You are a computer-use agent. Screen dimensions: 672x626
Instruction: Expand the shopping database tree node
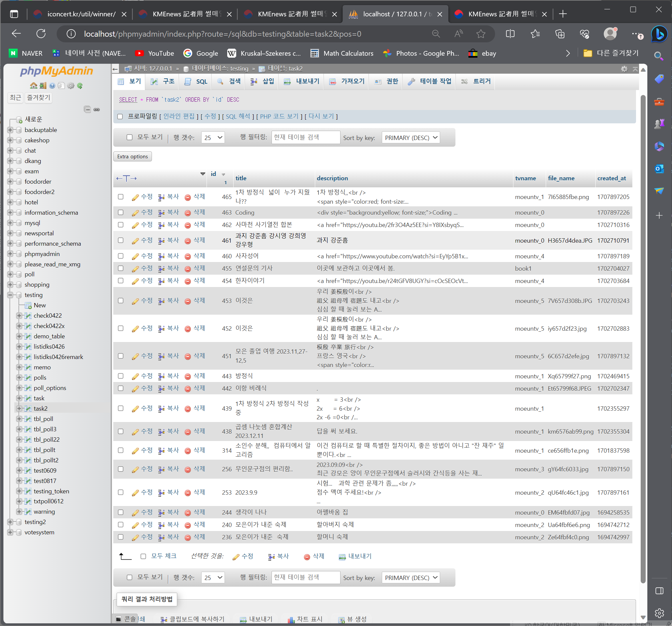coord(10,285)
